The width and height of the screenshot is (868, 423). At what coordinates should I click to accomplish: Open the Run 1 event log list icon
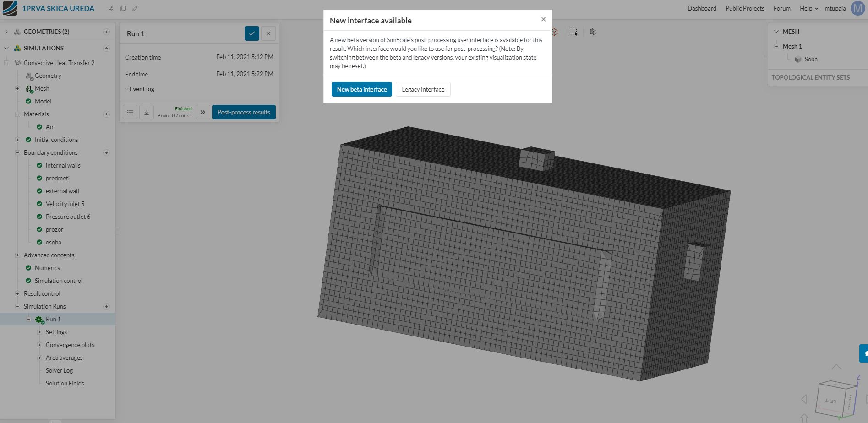(130, 112)
